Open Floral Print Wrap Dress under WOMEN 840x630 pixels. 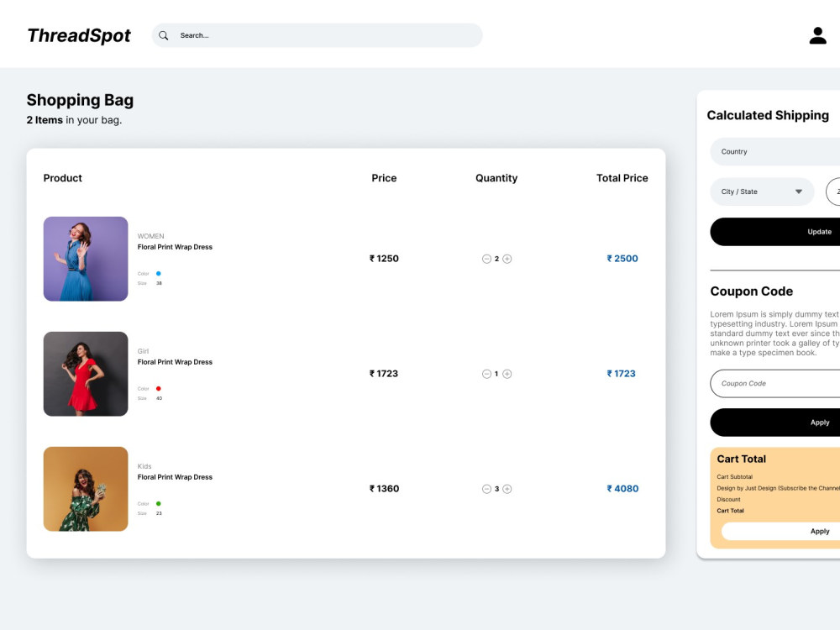coord(176,247)
